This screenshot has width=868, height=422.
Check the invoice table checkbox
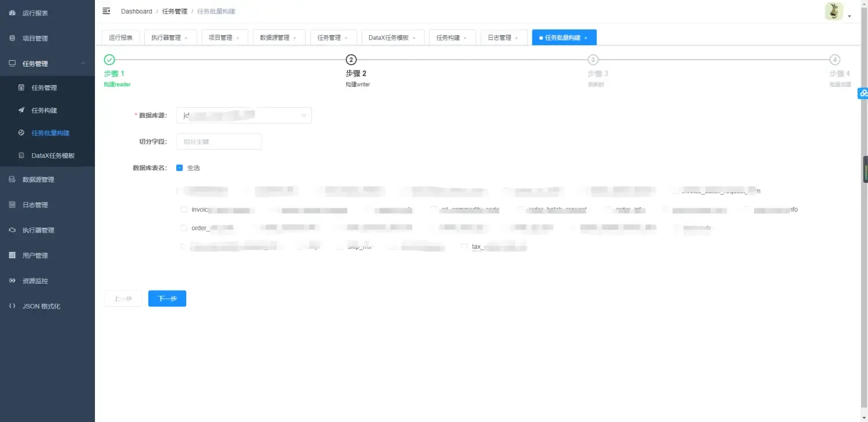click(184, 209)
